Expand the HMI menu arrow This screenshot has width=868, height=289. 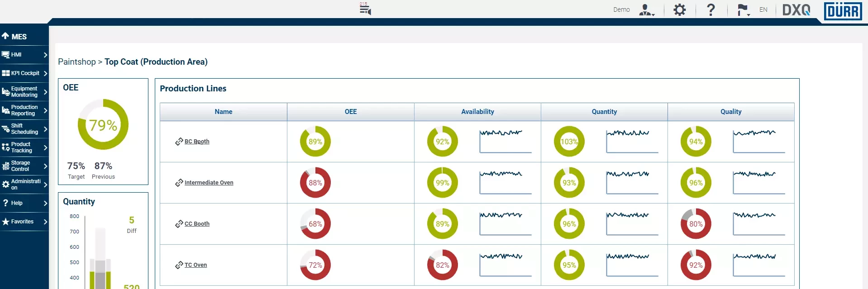pos(45,55)
